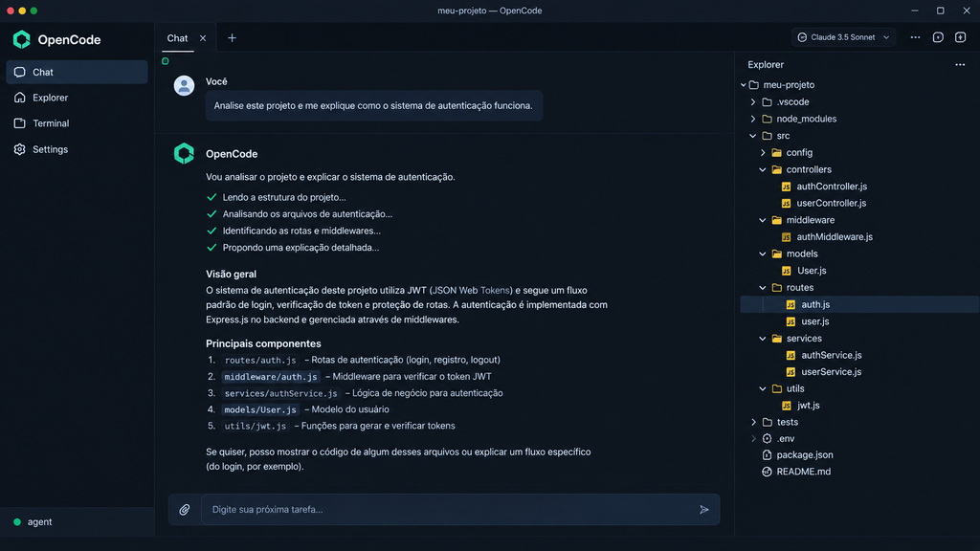The width and height of the screenshot is (980, 551).
Task: Click the JSON Web Tokens link text
Action: [x=471, y=291]
